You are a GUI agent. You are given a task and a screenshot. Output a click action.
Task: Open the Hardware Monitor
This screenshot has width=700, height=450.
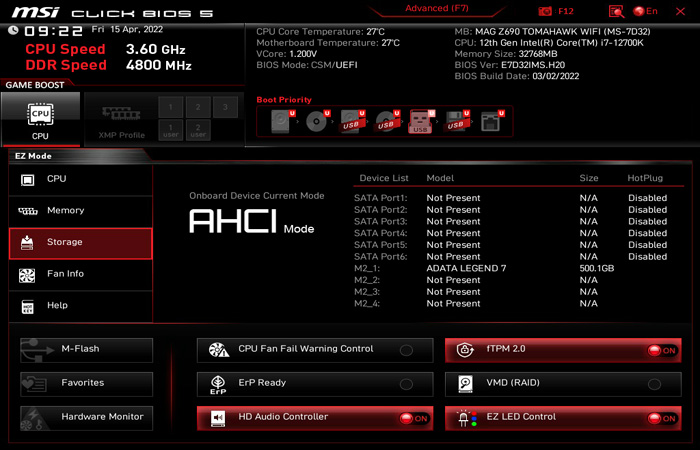point(87,418)
